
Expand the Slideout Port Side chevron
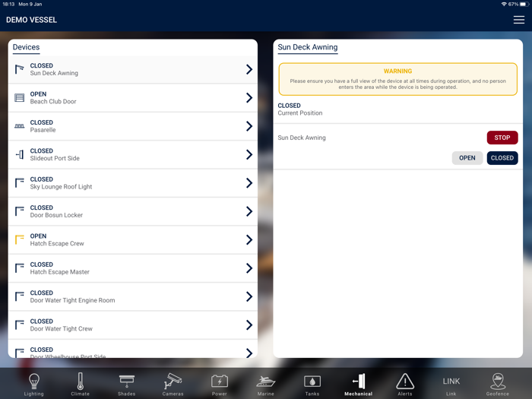(x=249, y=155)
